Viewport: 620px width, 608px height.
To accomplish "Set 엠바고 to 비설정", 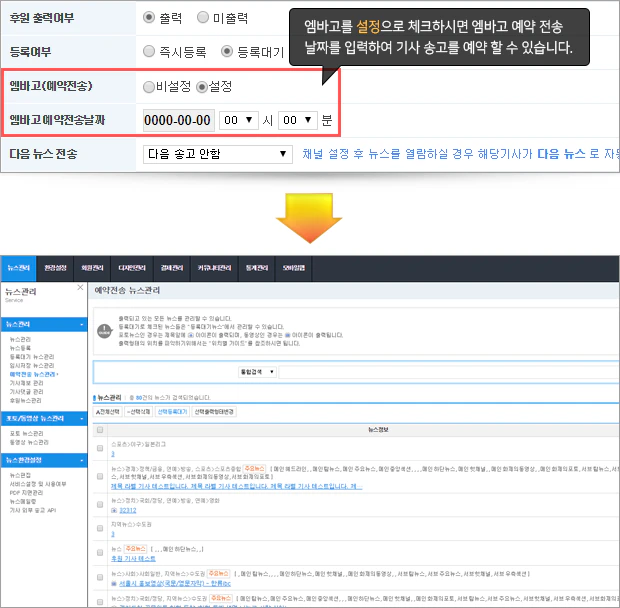I will (x=149, y=87).
